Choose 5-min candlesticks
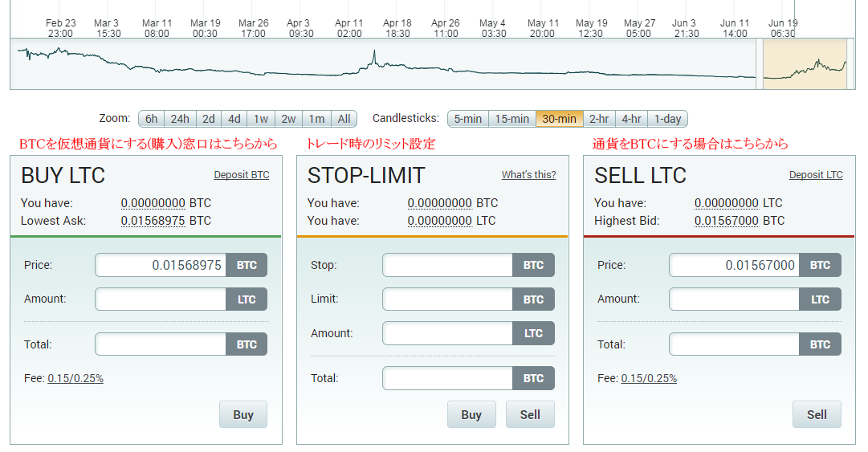 [x=467, y=119]
